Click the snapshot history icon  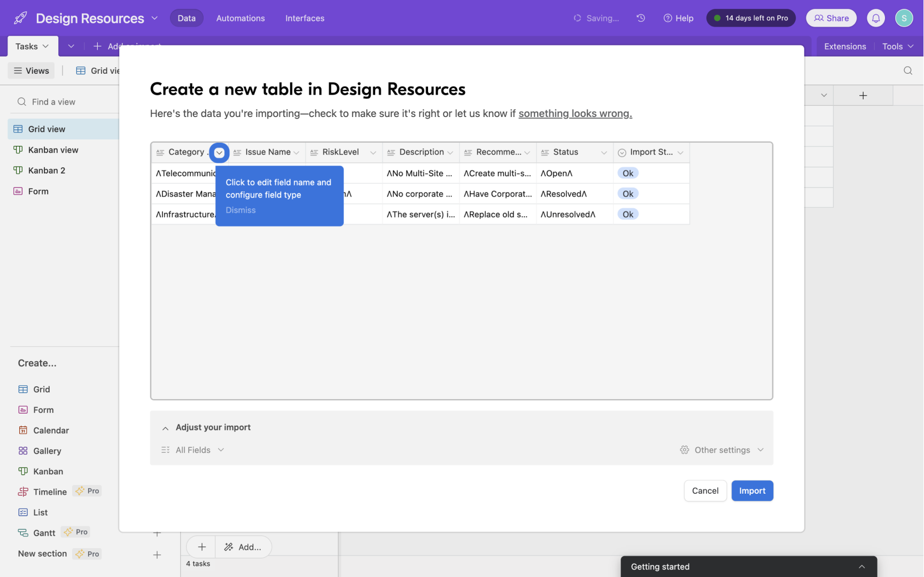640,18
